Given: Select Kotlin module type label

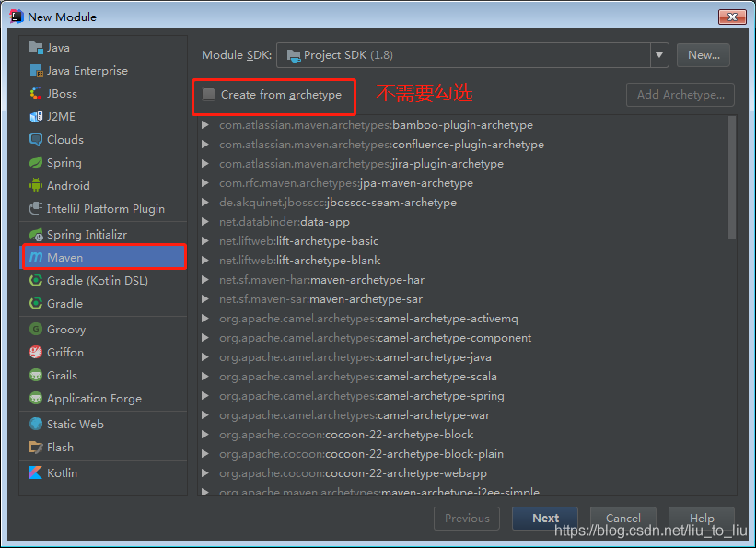Looking at the screenshot, I should click(x=62, y=472).
